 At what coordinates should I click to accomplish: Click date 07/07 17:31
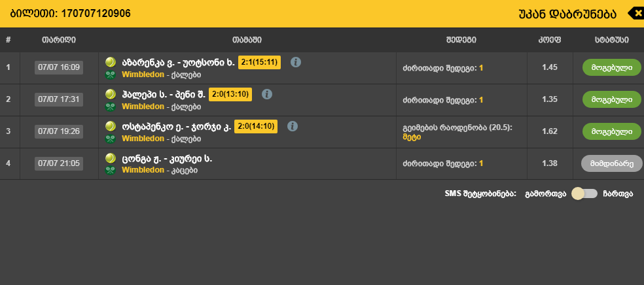pos(59,99)
